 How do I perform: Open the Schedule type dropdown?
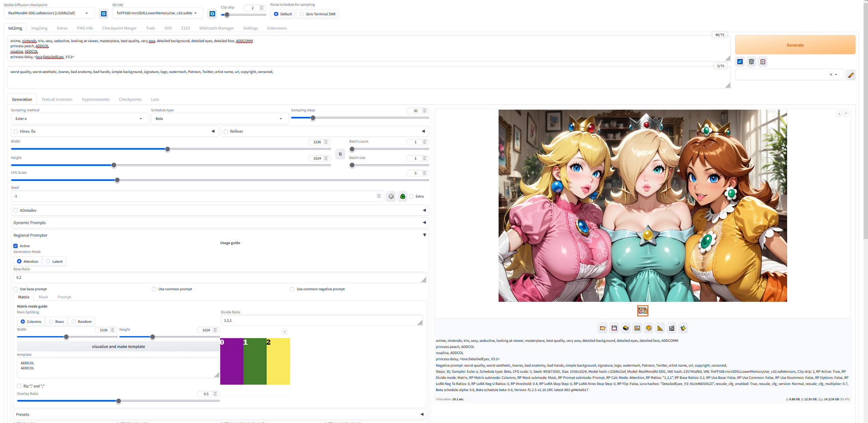point(219,118)
